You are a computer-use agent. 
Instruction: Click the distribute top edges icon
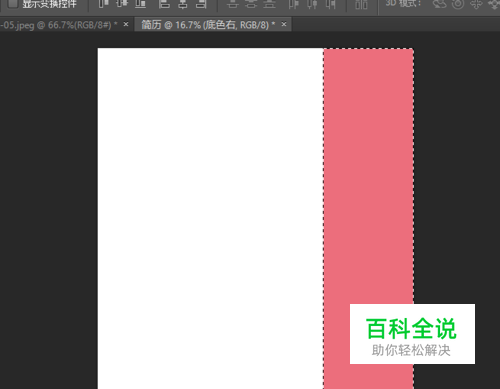point(233,4)
